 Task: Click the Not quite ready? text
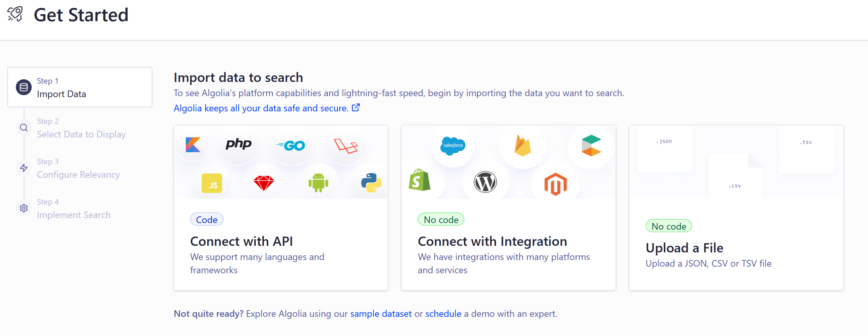click(208, 314)
